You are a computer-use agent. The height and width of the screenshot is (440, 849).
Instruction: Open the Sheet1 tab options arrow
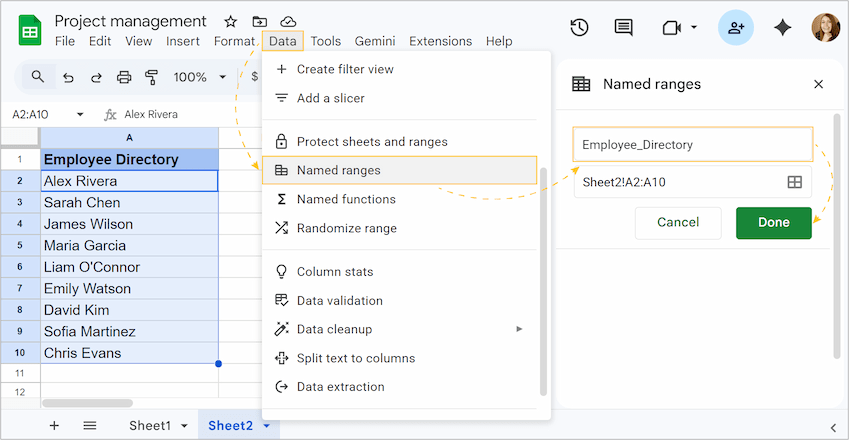click(184, 426)
